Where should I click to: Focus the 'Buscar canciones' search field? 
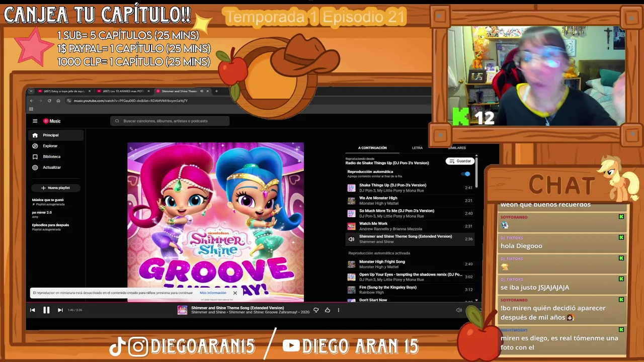tap(170, 121)
